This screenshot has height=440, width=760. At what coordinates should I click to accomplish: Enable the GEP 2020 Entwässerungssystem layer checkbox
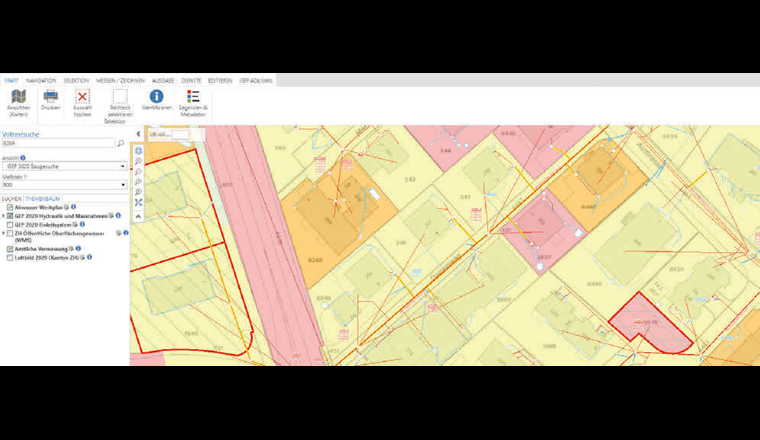[x=10, y=224]
